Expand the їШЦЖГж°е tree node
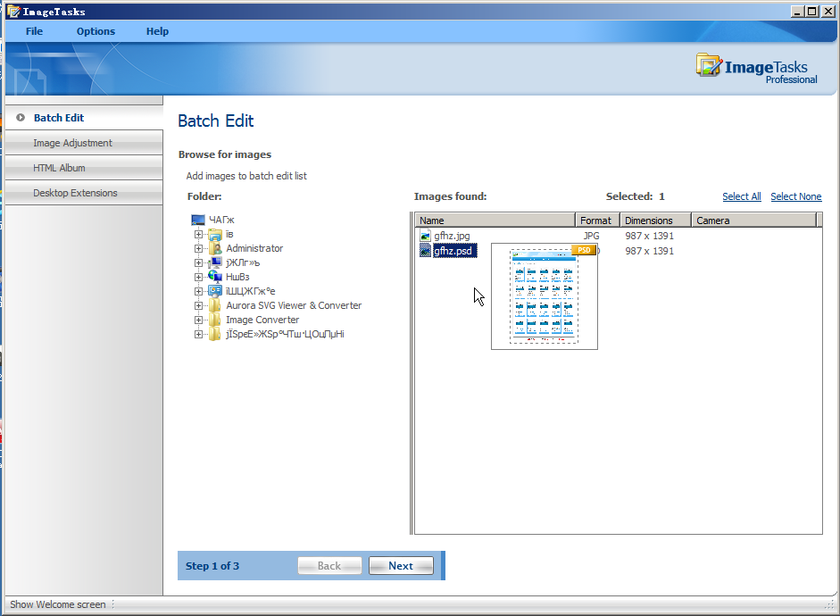 pyautogui.click(x=198, y=291)
